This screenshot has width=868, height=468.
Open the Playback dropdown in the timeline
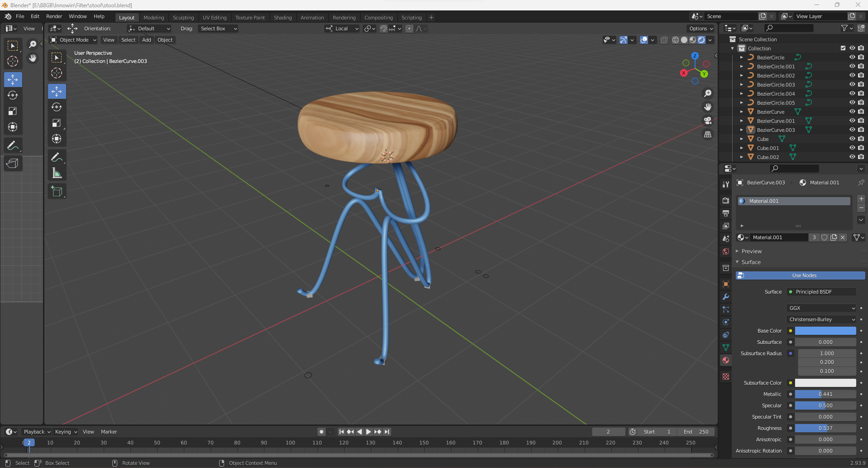tap(36, 432)
